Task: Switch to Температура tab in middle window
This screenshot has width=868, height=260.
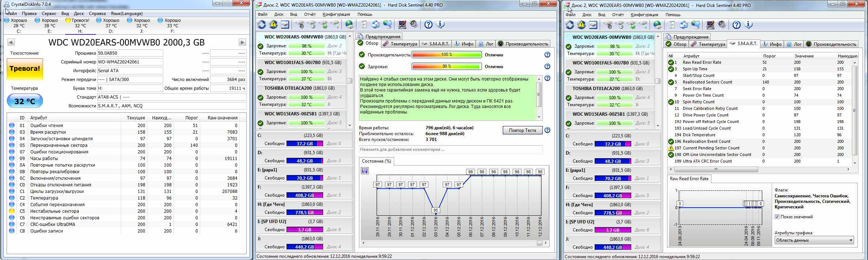Action: [400, 44]
